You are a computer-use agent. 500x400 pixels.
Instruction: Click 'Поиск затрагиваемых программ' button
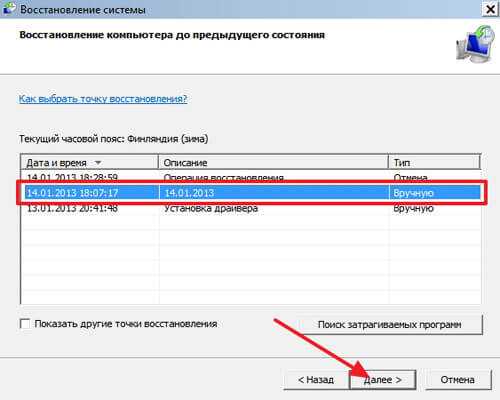[x=390, y=325]
